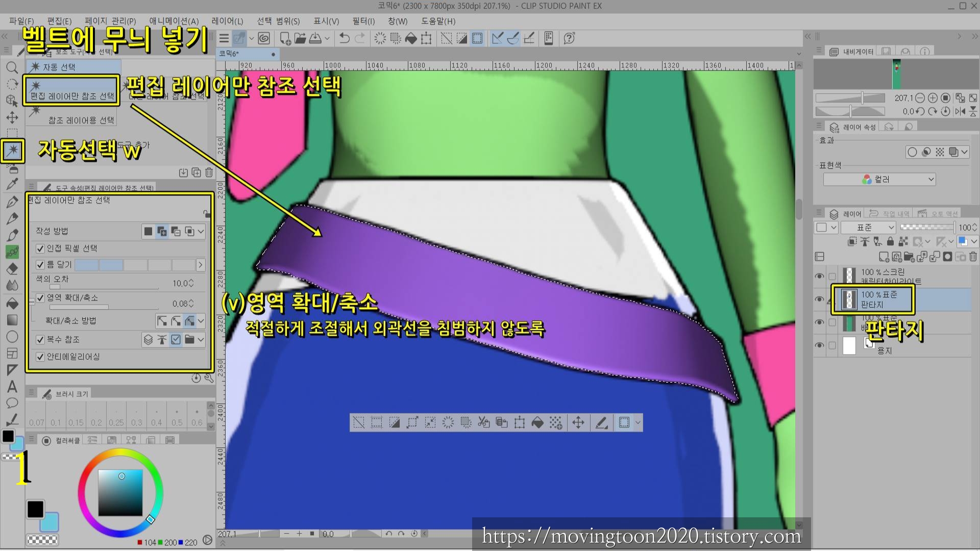The height and width of the screenshot is (551, 980).
Task: Disable the 안티에일리어싱 checkbox
Action: point(40,357)
